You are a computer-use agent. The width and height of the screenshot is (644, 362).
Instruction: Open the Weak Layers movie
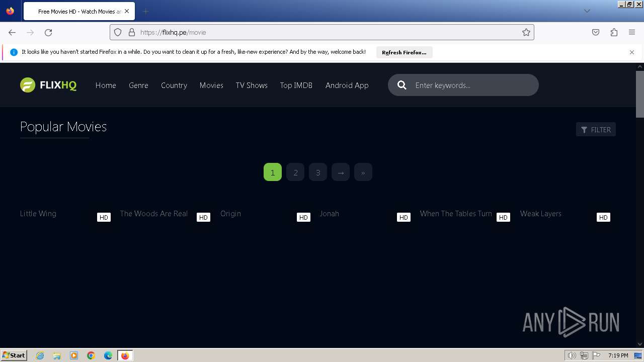(x=540, y=214)
